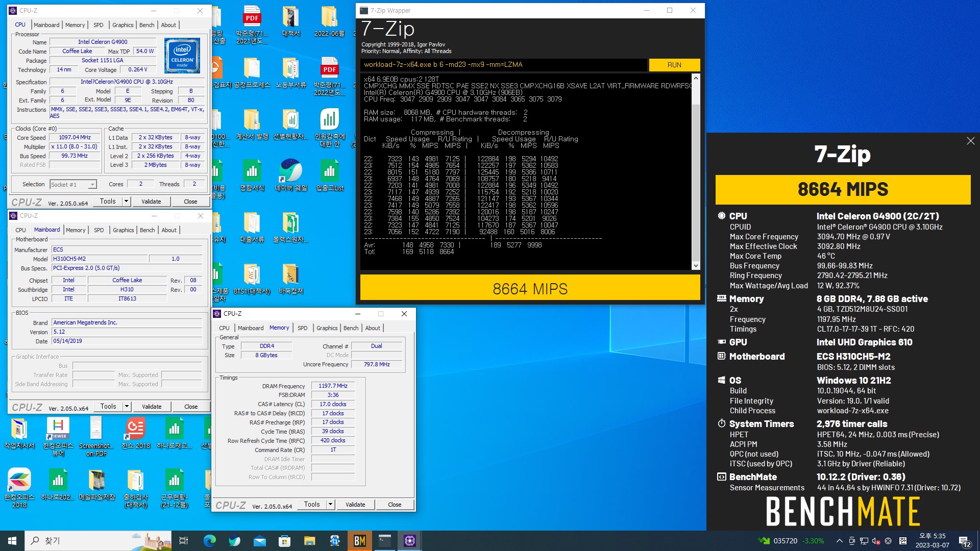
Task: Open the 네이버 웨일 browser shortcut
Action: pyautogui.click(x=291, y=176)
